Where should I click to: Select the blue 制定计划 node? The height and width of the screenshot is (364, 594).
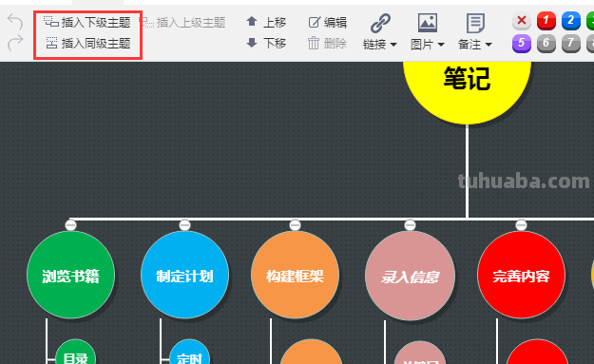184,275
